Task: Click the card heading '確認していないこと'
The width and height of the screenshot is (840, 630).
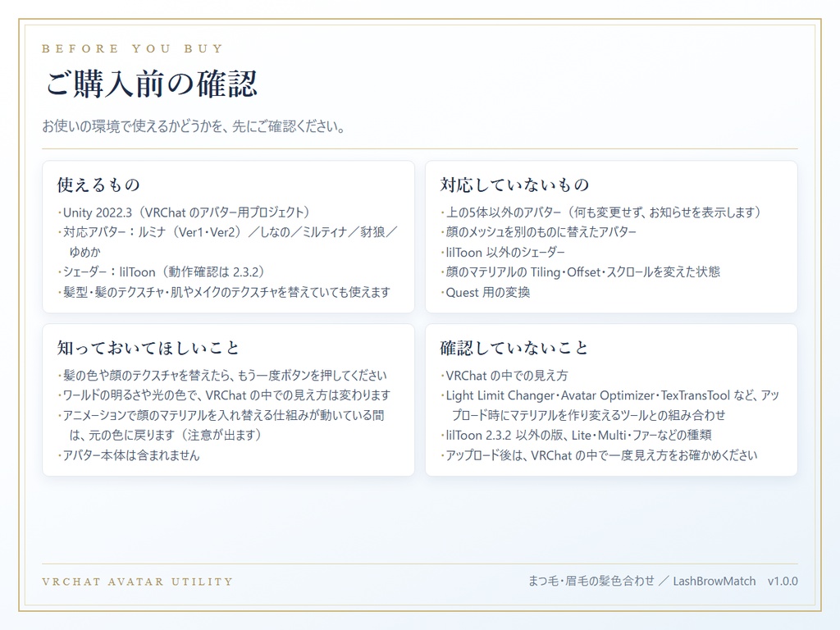Action: tap(515, 348)
